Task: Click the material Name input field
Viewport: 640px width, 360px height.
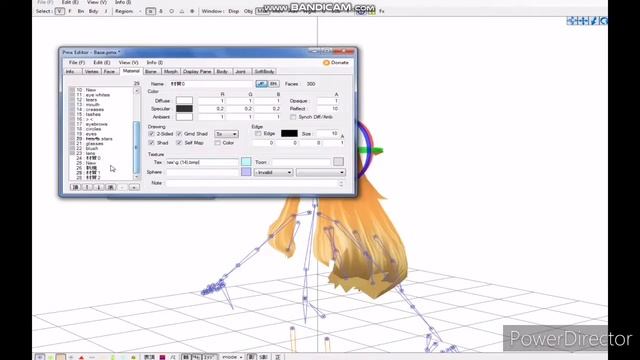Action: coord(211,84)
